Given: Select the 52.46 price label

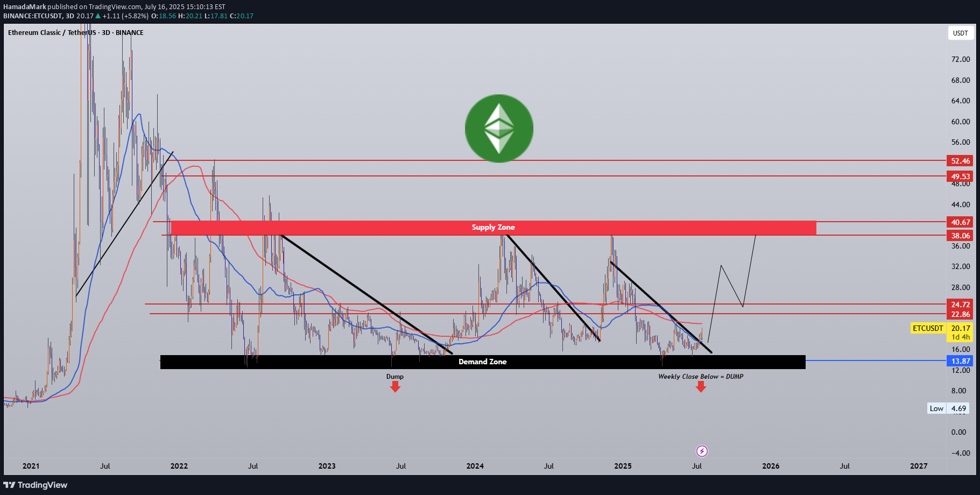Looking at the screenshot, I should pyautogui.click(x=960, y=161).
